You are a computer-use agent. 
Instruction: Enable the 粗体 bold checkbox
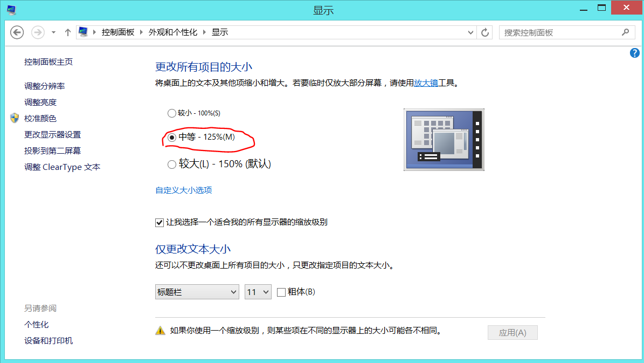point(281,292)
